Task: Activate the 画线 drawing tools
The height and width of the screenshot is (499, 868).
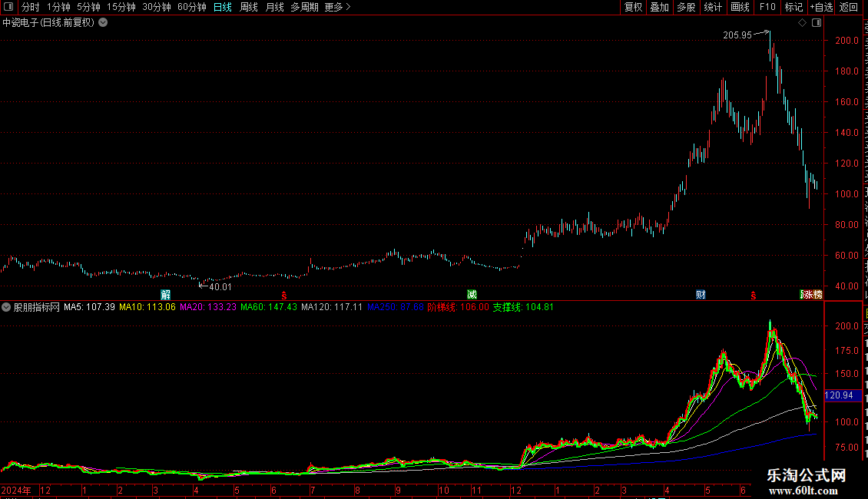Action: coord(740,7)
